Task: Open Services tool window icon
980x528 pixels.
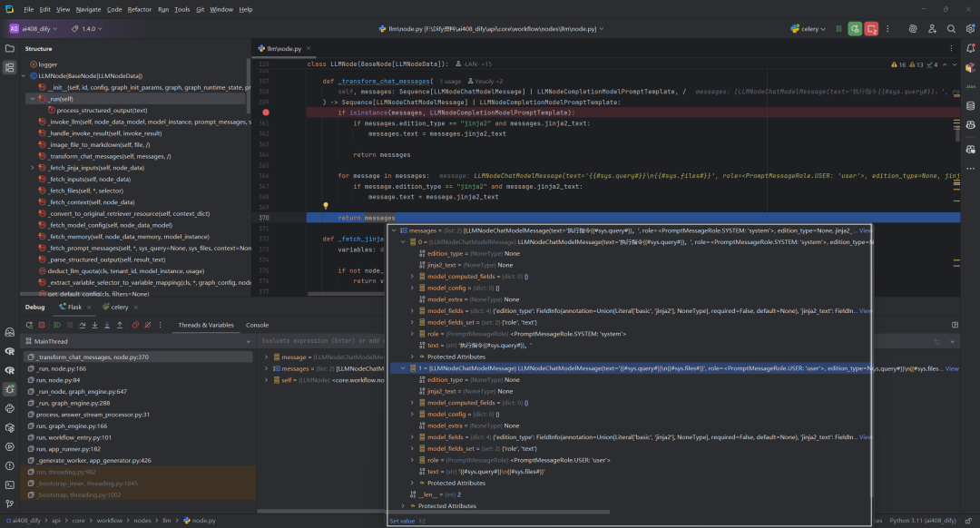Action: point(9,446)
